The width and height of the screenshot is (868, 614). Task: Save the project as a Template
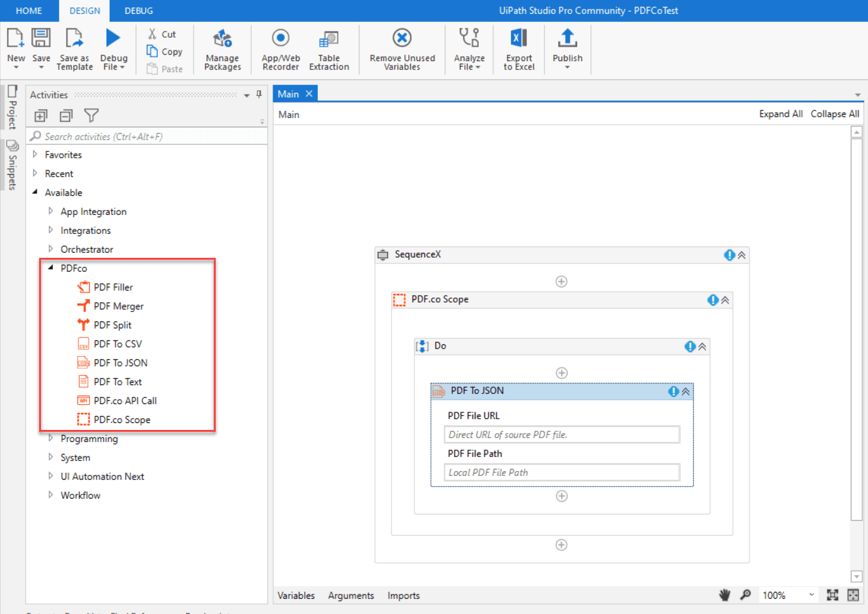click(x=74, y=49)
